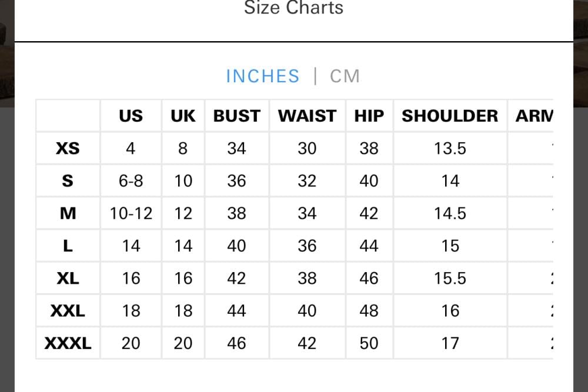This screenshot has height=392, width=588.
Task: Click shoulder value 13.5 in XS row
Action: coord(450,148)
